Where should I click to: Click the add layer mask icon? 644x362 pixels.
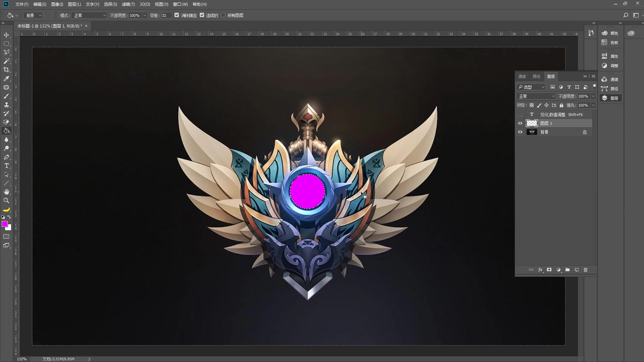pos(549,270)
